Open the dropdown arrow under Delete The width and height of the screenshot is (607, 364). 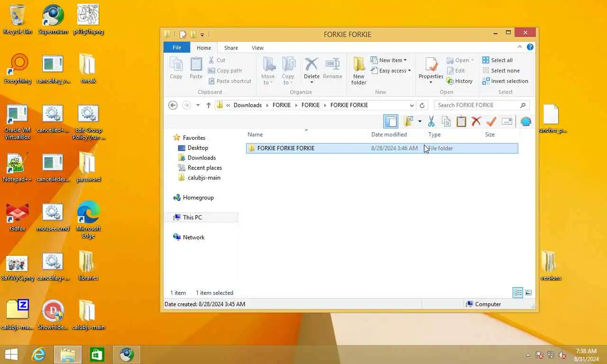coord(312,82)
